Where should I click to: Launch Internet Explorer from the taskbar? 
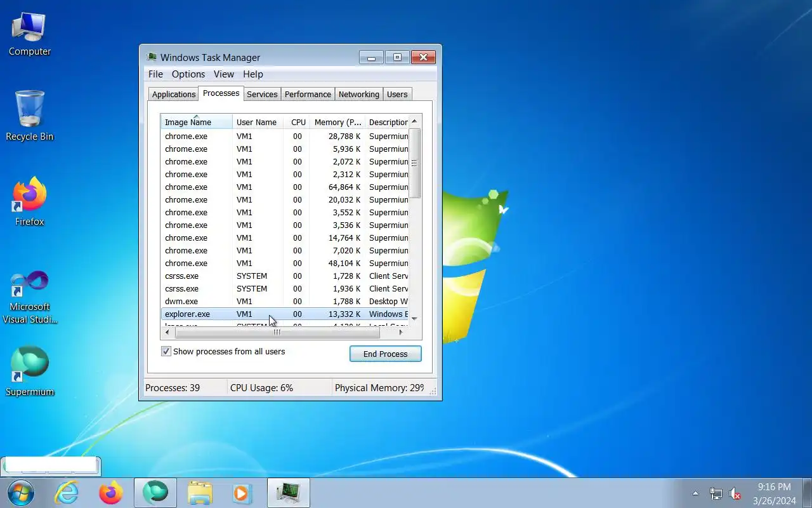coord(67,493)
